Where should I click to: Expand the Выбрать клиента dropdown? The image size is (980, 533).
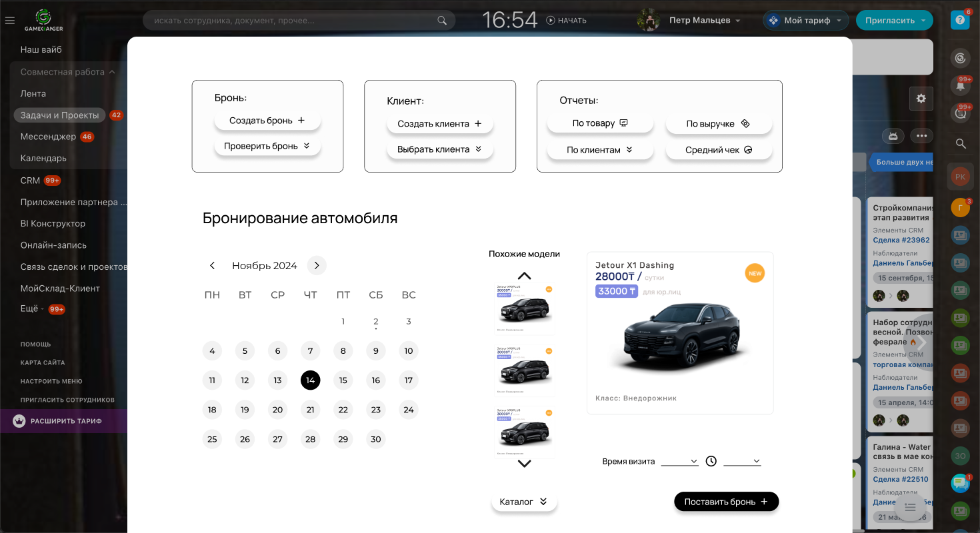coord(440,149)
